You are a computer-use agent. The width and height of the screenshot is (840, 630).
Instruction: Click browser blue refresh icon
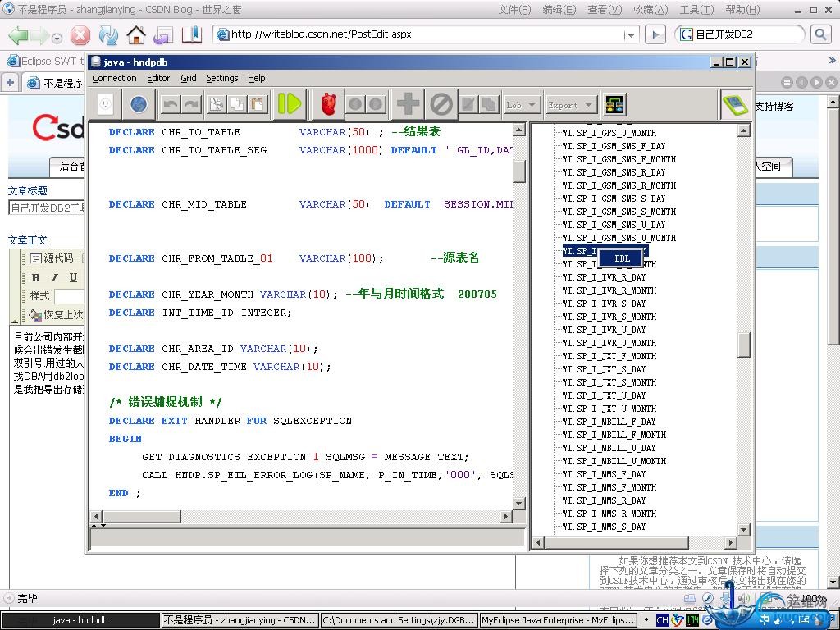(108, 35)
